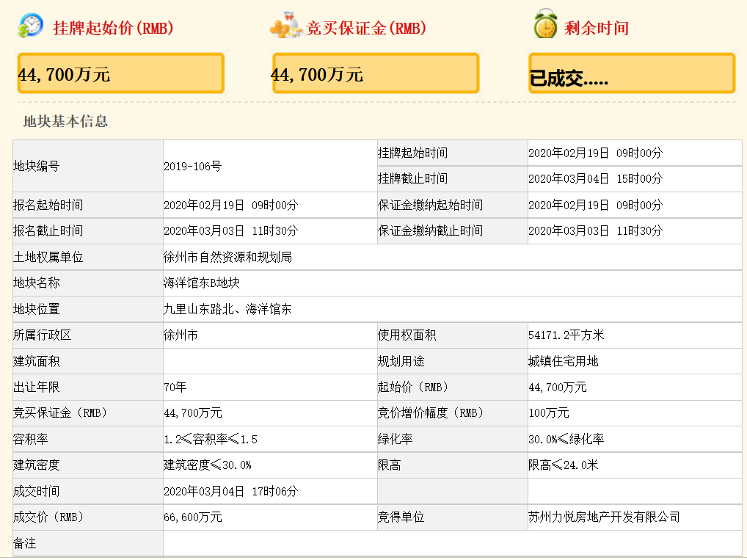The width and height of the screenshot is (747, 560).
Task: Click the gold coins icon beside 竞买保证金
Action: pyautogui.click(x=286, y=26)
